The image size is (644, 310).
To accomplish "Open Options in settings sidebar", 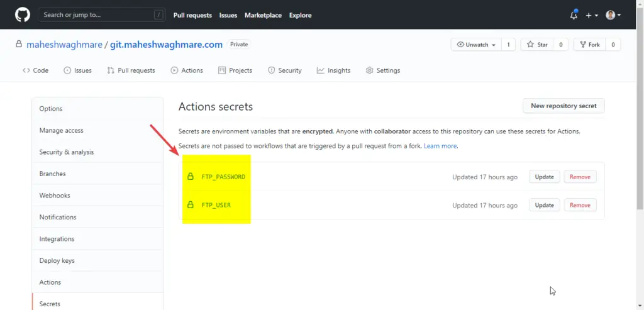I will click(x=97, y=109).
